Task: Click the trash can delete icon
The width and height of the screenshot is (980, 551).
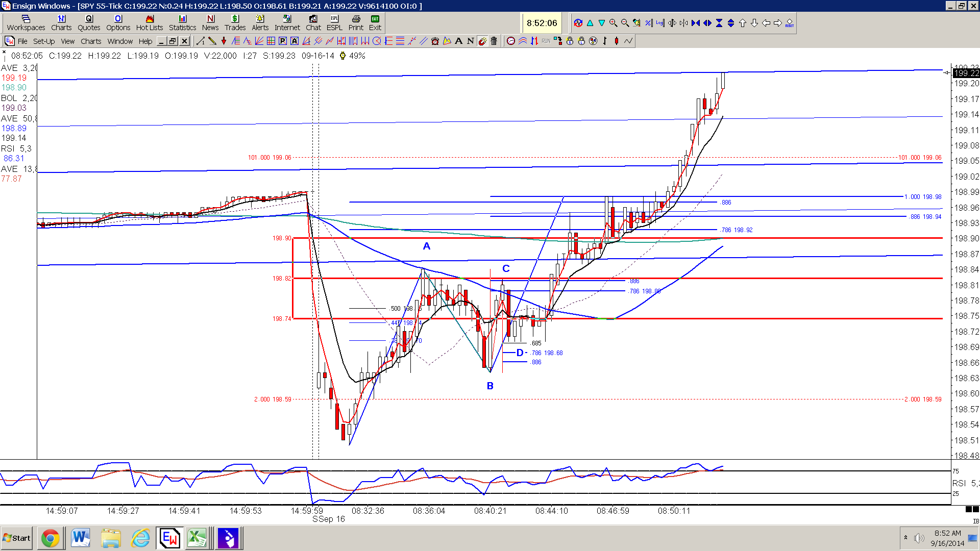Action: pos(494,41)
